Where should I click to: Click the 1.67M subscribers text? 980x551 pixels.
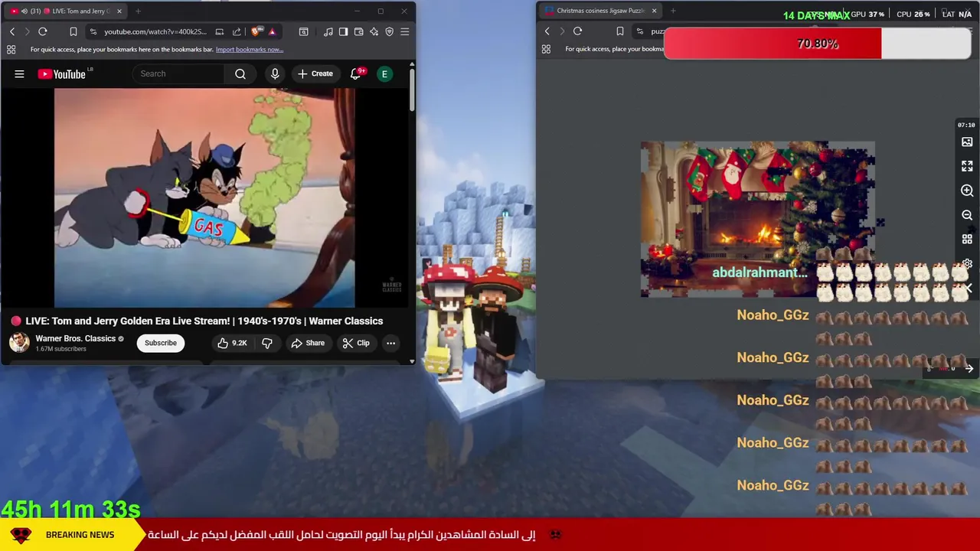(60, 349)
